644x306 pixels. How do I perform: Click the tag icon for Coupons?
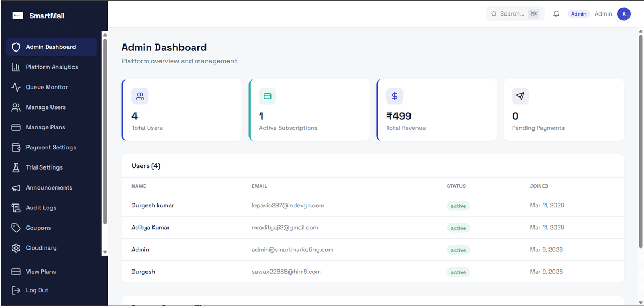[16, 228]
